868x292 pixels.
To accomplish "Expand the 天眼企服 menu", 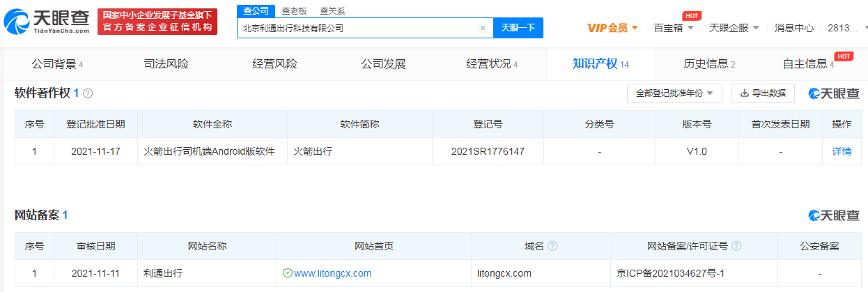I will click(734, 28).
